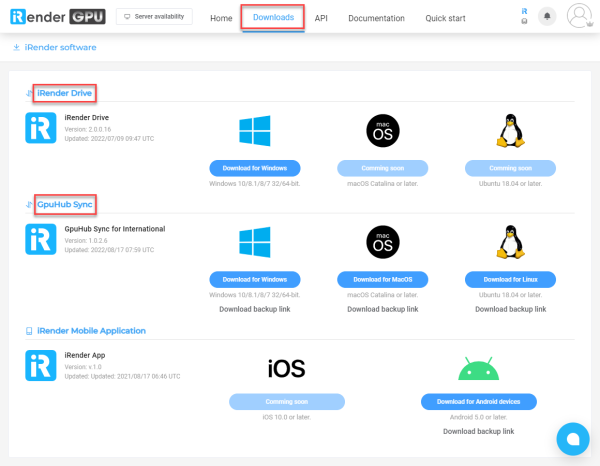Click the iRender Drive app icon
The width and height of the screenshot is (600, 466).
click(40, 128)
